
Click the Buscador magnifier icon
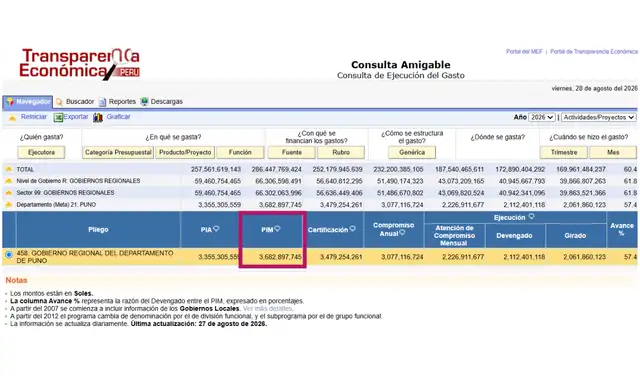click(x=60, y=102)
